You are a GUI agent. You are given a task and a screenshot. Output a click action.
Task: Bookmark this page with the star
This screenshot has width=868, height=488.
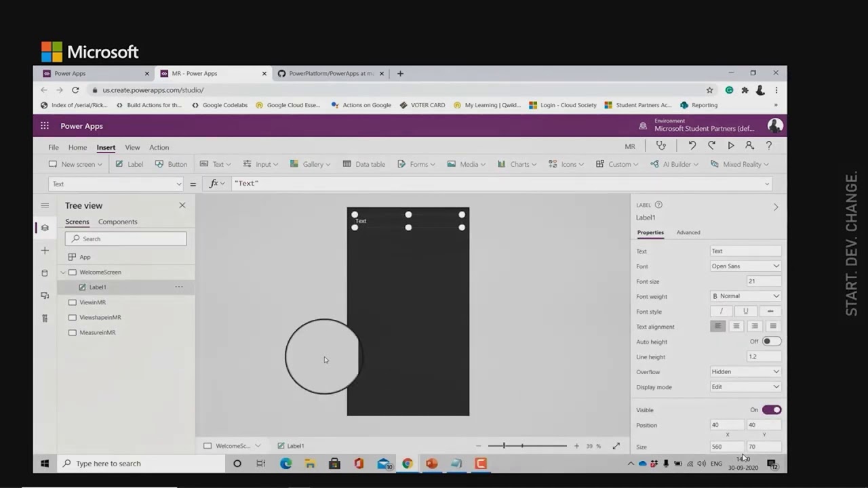click(x=709, y=89)
